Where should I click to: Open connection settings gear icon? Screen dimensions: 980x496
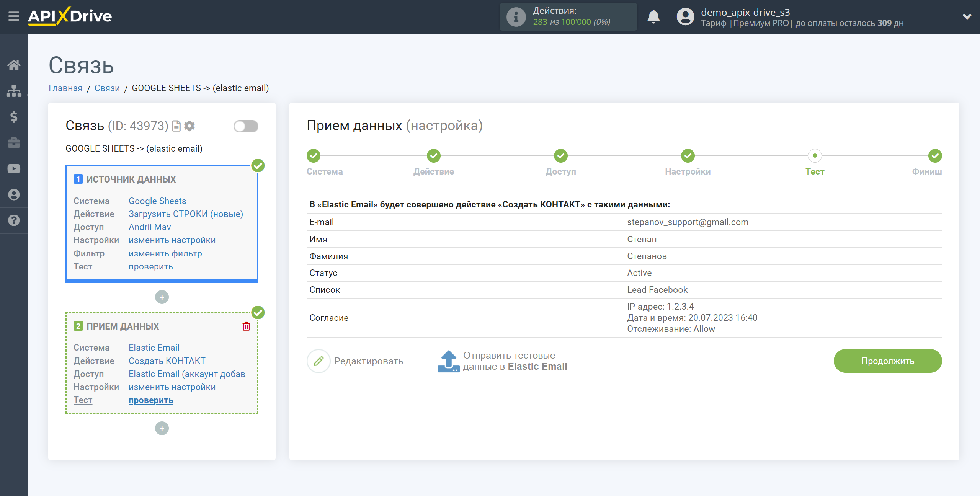pyautogui.click(x=189, y=126)
